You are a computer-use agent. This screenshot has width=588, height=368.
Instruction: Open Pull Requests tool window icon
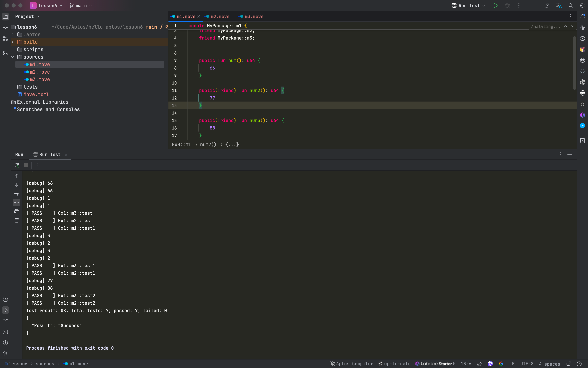click(x=5, y=39)
